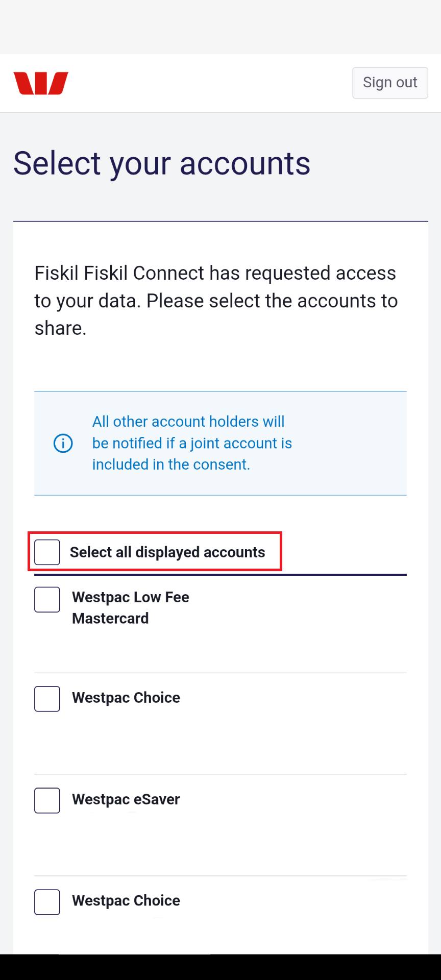Click the Select all displayed accounts label
Screen dimensions: 441x980
pyautogui.click(x=167, y=552)
